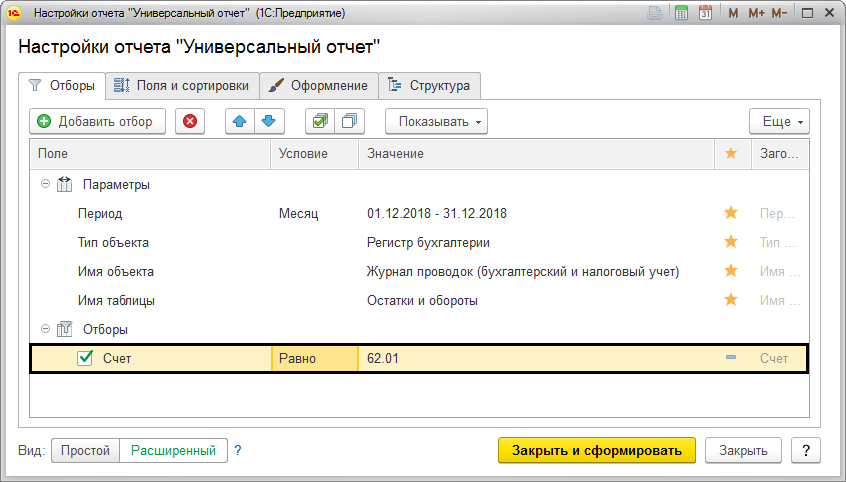
Task: Click the red delete filter icon
Action: pos(190,121)
